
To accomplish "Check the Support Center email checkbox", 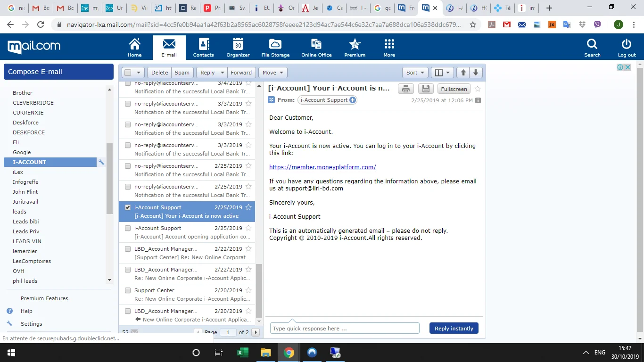I will (x=128, y=290).
